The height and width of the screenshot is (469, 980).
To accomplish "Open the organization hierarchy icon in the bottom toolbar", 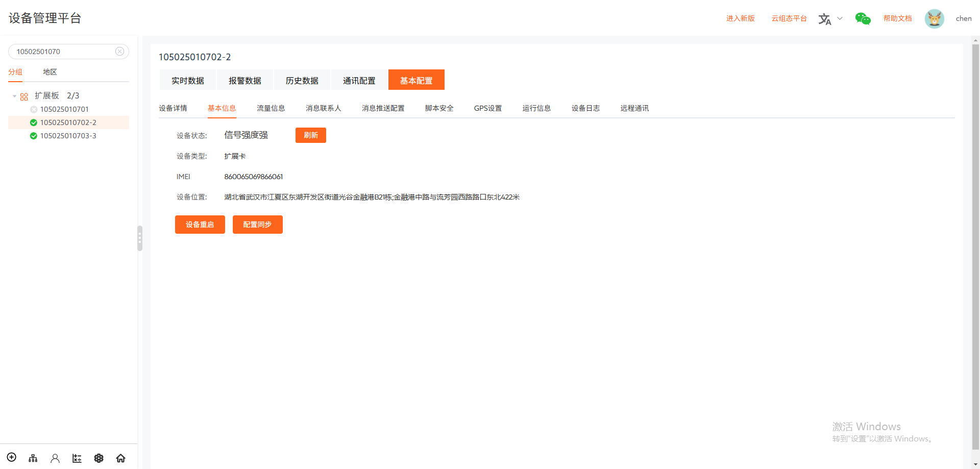I will pos(33,458).
